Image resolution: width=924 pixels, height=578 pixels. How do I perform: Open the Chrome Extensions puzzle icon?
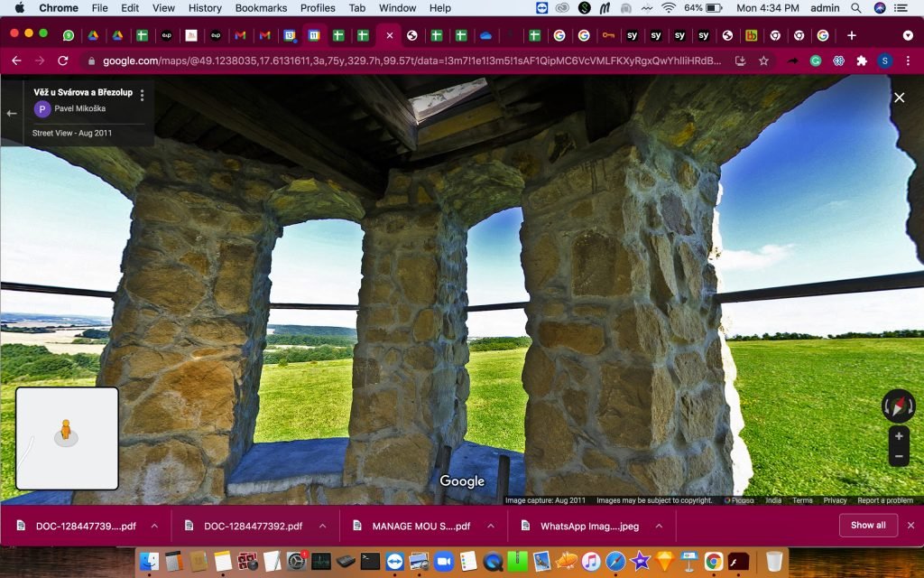862,61
